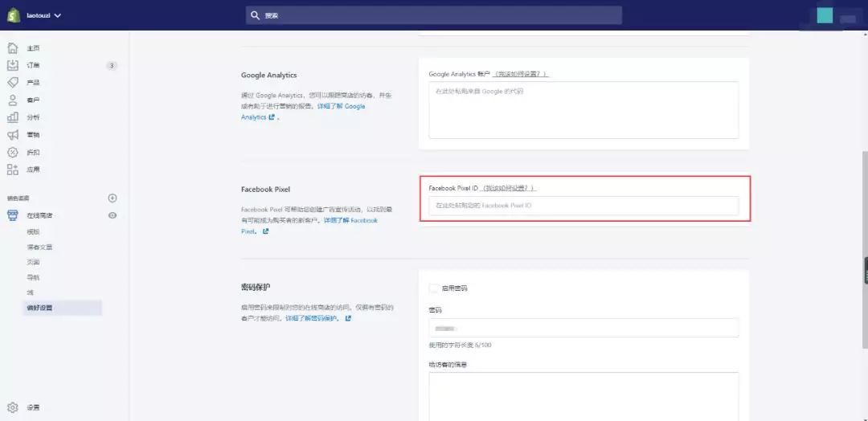Click the Online Store (在线商店) storefront icon
Viewport: 868px width, 421px height.
[13, 215]
